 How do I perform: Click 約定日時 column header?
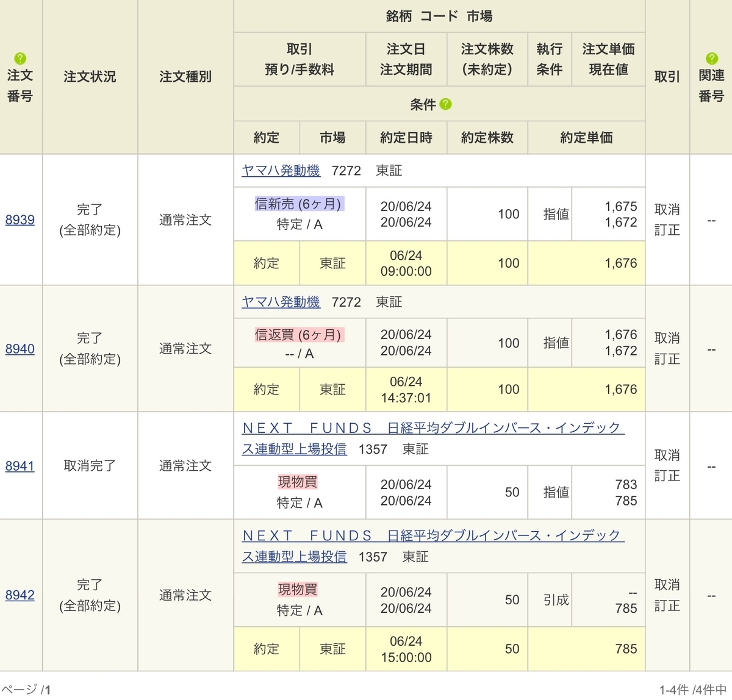point(406,138)
